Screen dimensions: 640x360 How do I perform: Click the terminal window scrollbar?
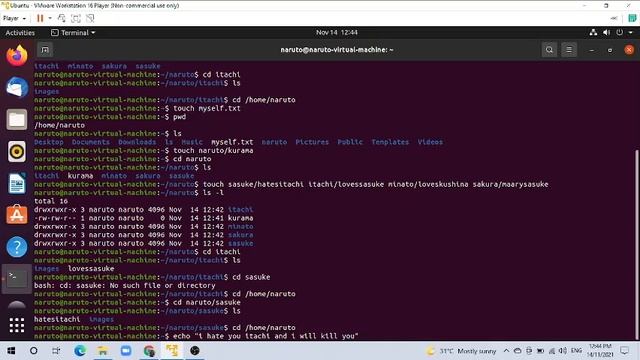pos(636,244)
